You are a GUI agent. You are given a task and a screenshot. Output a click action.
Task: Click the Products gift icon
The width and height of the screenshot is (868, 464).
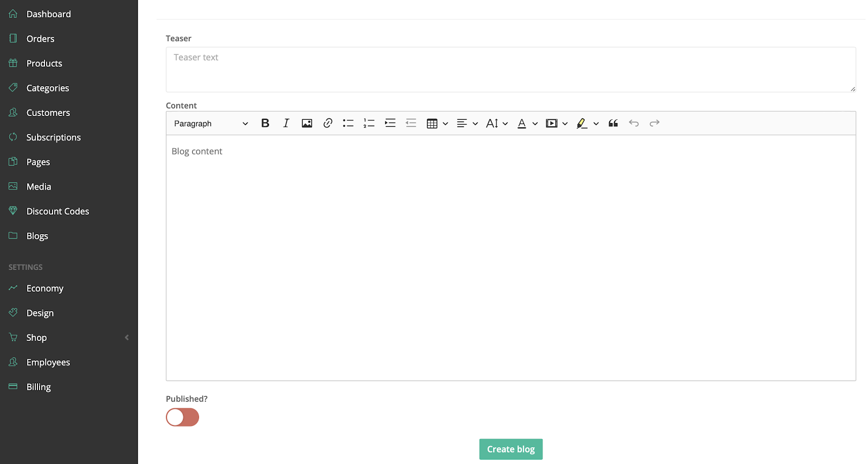point(13,63)
